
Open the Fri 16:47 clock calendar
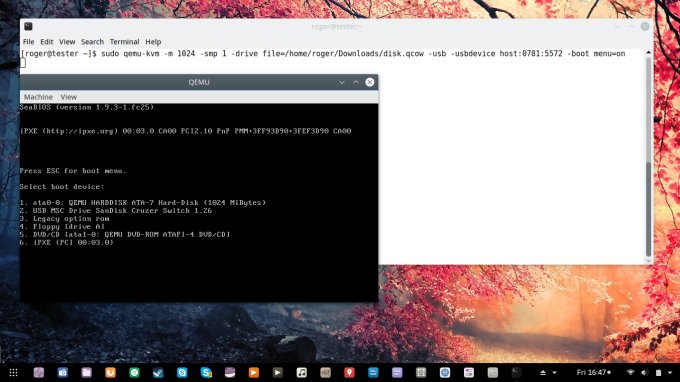click(x=594, y=372)
